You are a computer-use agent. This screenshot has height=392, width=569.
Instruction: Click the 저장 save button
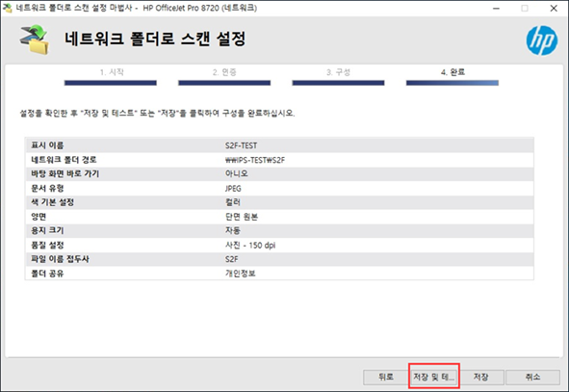point(480,377)
